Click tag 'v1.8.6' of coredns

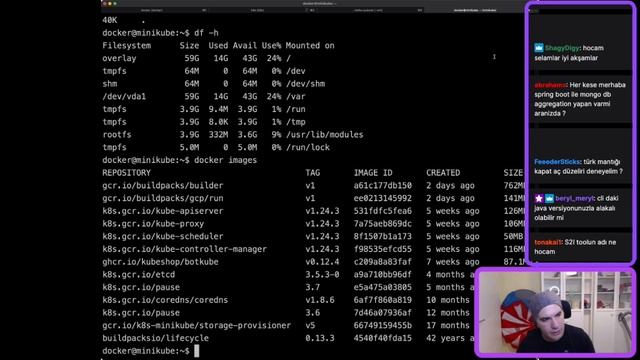point(320,300)
